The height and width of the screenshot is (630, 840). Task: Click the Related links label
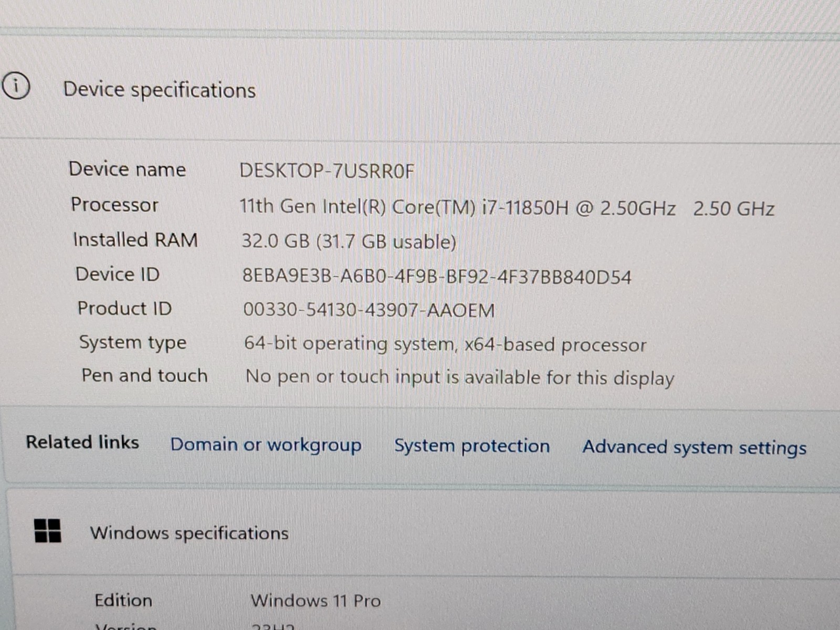pyautogui.click(x=82, y=442)
